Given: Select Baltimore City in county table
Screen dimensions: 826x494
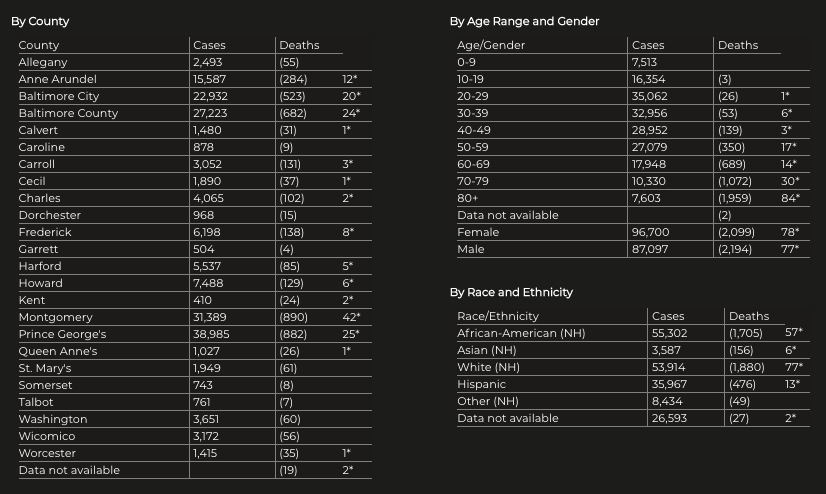Looking at the screenshot, I should click(59, 96).
